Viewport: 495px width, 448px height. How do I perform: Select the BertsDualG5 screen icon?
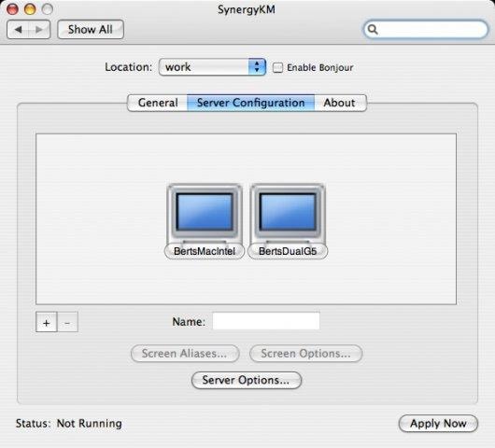click(x=288, y=214)
